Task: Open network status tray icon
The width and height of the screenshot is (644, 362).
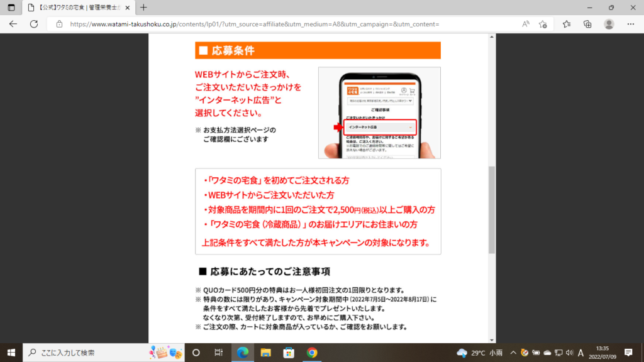Action: pyautogui.click(x=558, y=353)
